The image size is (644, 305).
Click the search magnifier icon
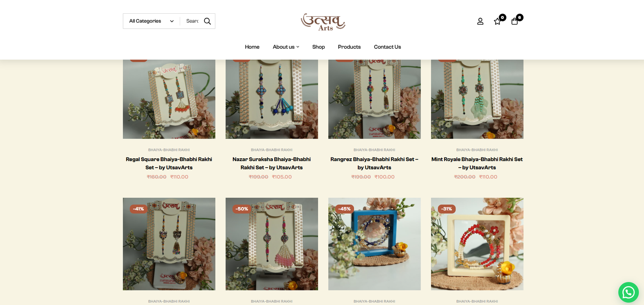[x=207, y=21]
